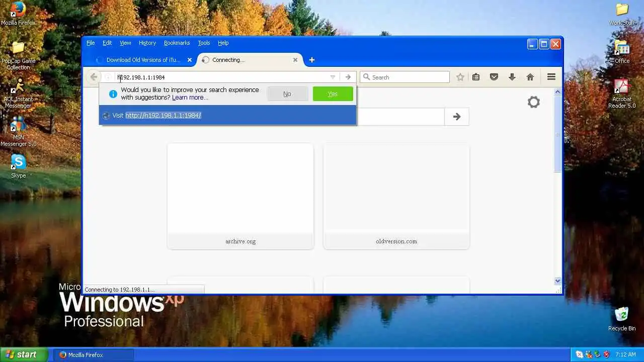Select Visit http://h192.198.1.1:1984/ suggestion

tap(227, 115)
